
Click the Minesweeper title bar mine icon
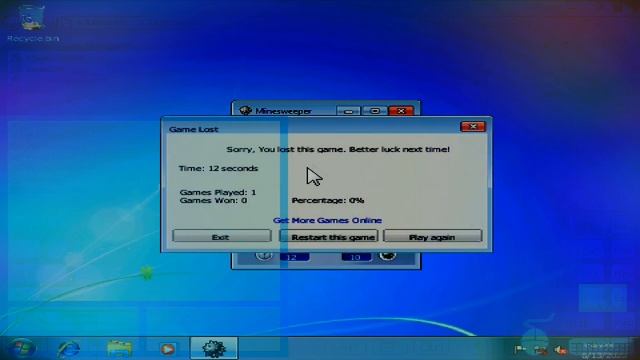click(x=245, y=110)
